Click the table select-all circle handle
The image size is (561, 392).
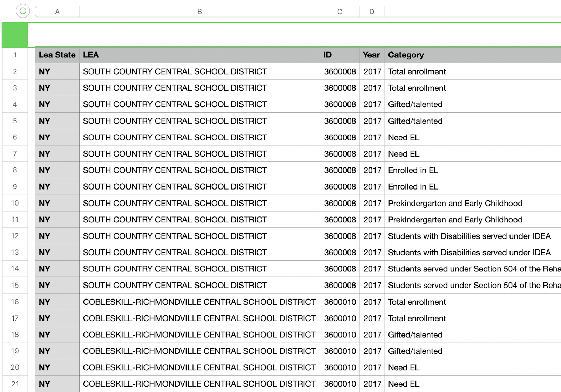[23, 11]
